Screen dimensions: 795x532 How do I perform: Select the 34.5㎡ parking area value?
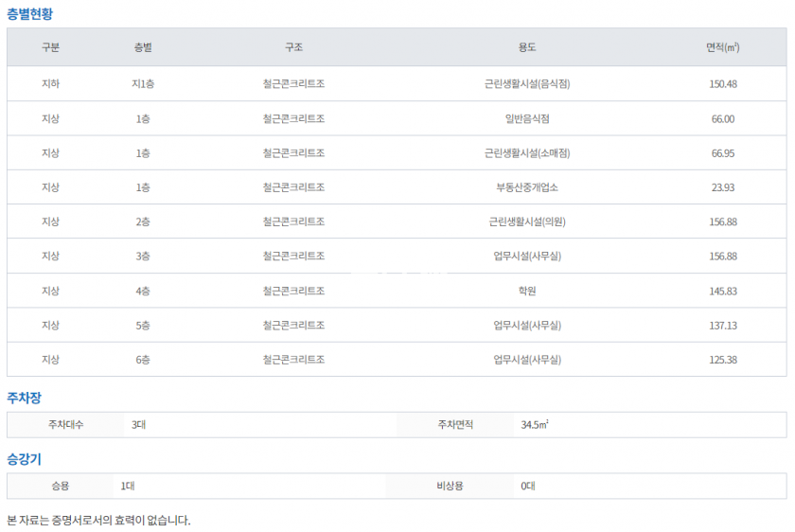coord(535,425)
